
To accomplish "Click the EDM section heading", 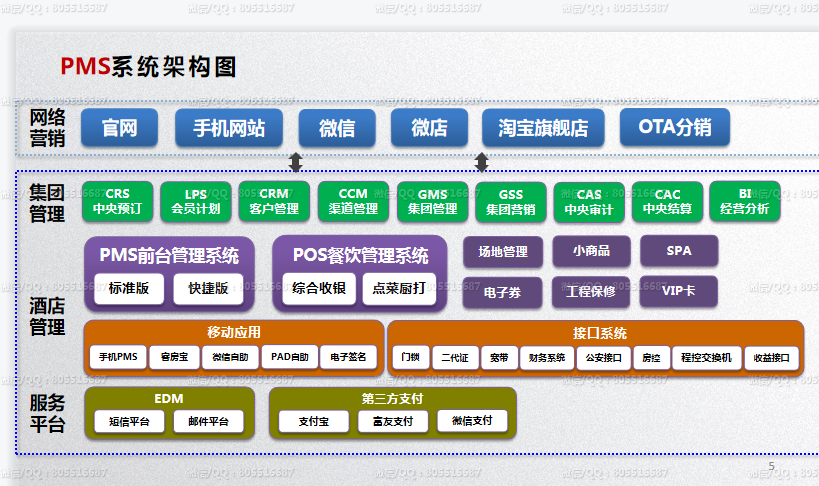I will (x=169, y=399).
